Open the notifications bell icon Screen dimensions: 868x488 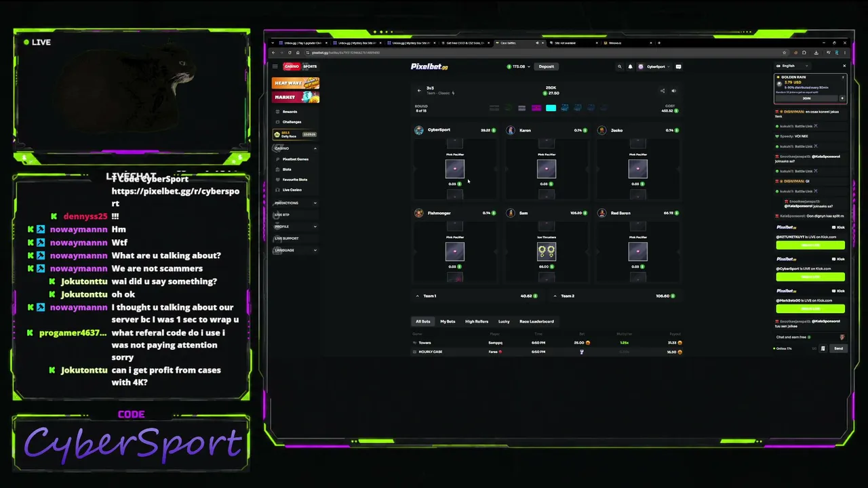click(x=630, y=66)
